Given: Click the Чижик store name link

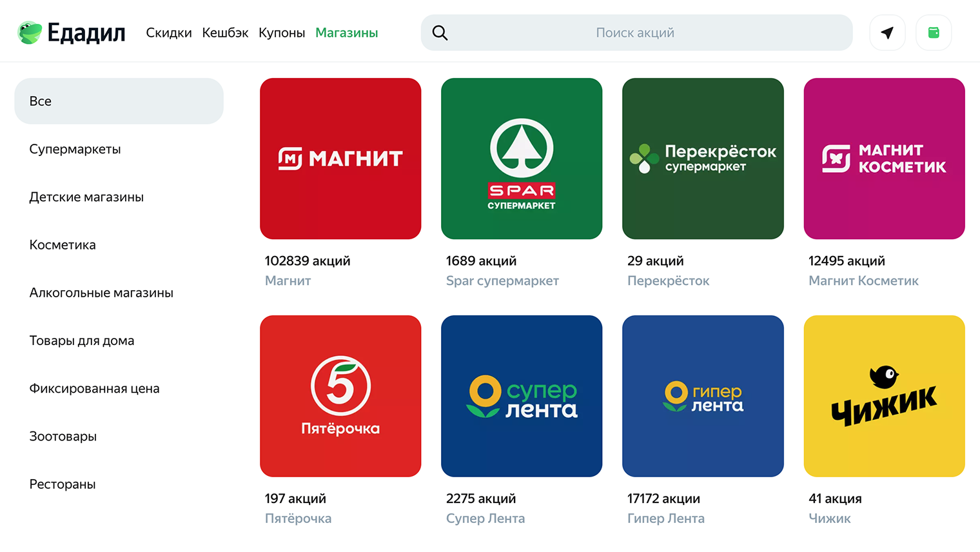Looking at the screenshot, I should click(830, 518).
